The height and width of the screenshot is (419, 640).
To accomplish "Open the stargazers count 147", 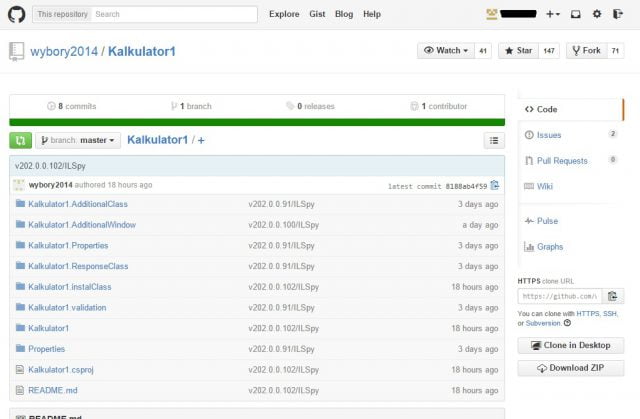I will (x=549, y=51).
